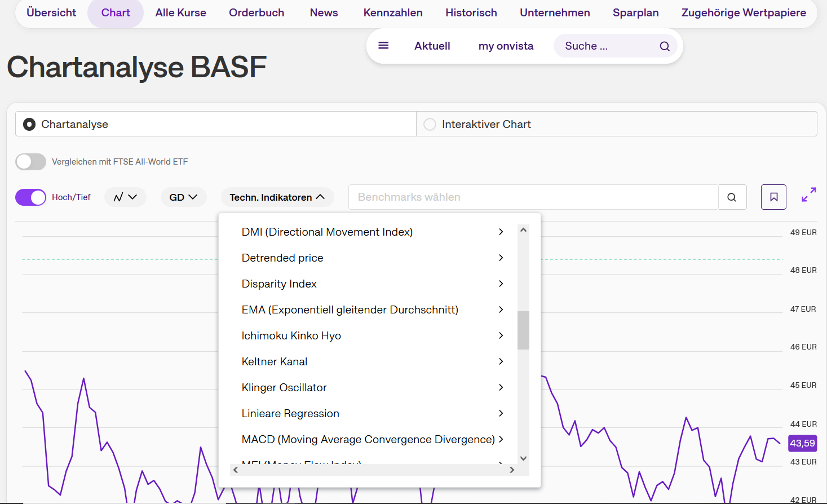Click the bookmark icon button
This screenshot has width=827, height=504.
click(x=773, y=197)
